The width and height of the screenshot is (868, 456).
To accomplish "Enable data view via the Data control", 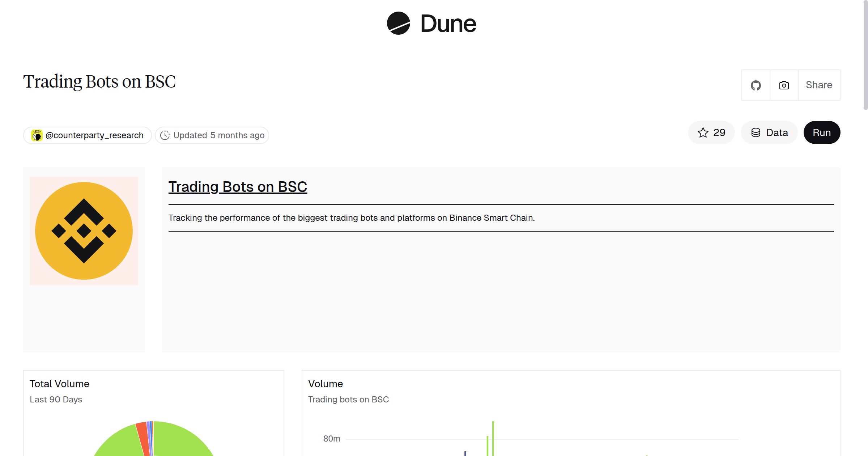I will click(769, 132).
